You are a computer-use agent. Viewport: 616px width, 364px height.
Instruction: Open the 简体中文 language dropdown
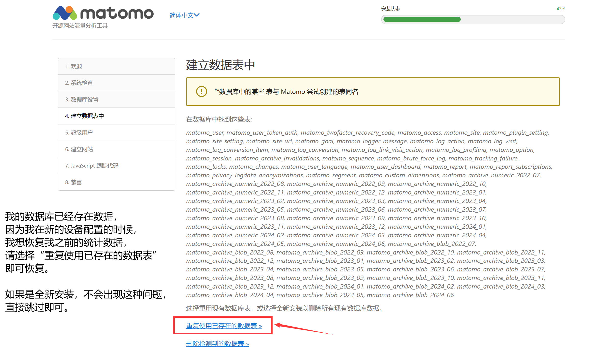182,15
